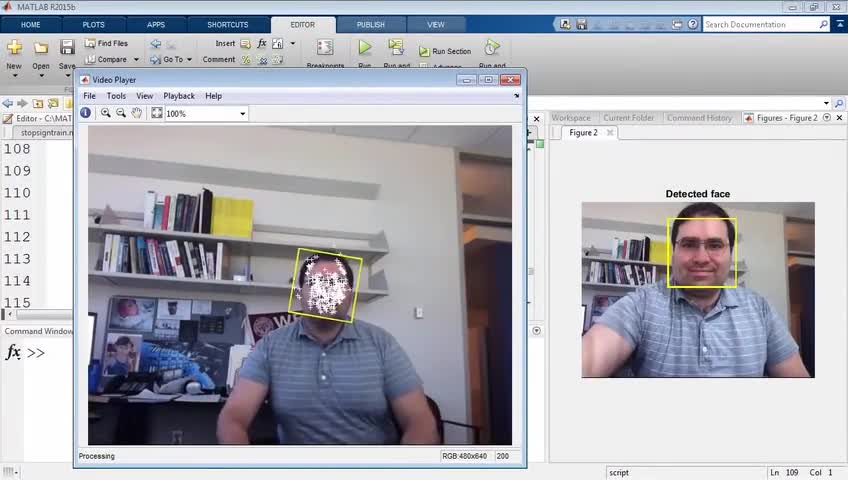848x480 pixels.
Task: Select the zoom out tool in Video Player
Action: coord(121,113)
